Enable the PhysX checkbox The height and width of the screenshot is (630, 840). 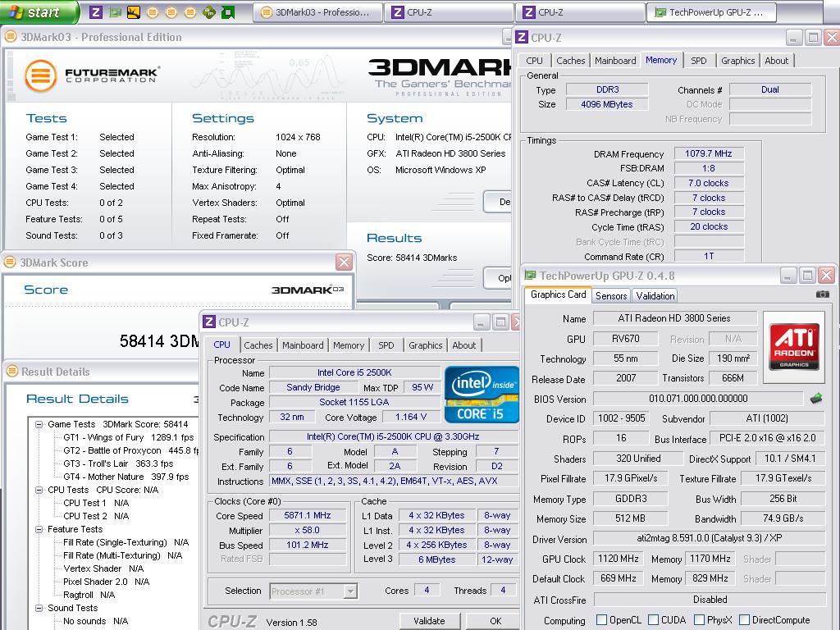[x=699, y=620]
